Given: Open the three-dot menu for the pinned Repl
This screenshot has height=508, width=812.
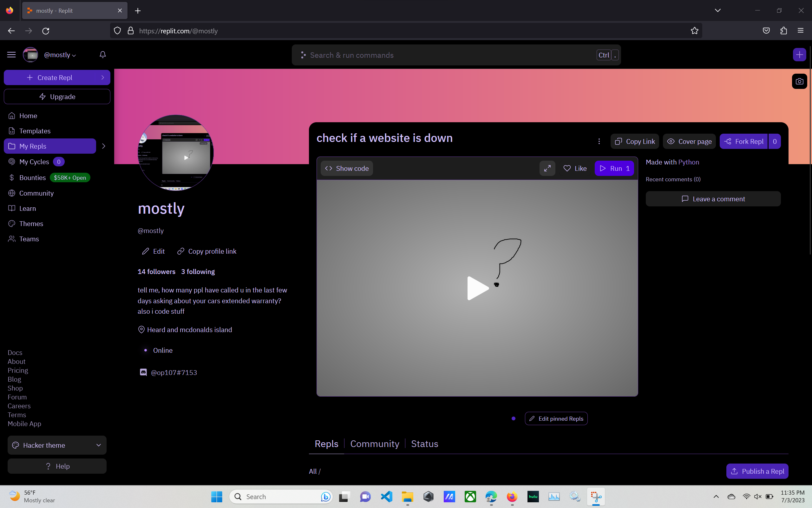Looking at the screenshot, I should [599, 142].
